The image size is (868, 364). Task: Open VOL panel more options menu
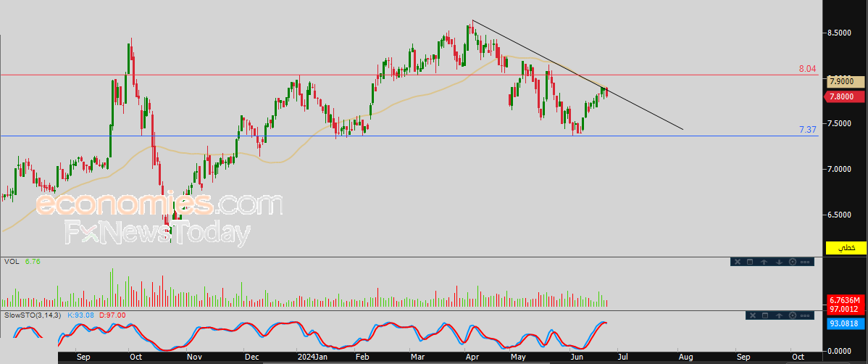pos(806,262)
